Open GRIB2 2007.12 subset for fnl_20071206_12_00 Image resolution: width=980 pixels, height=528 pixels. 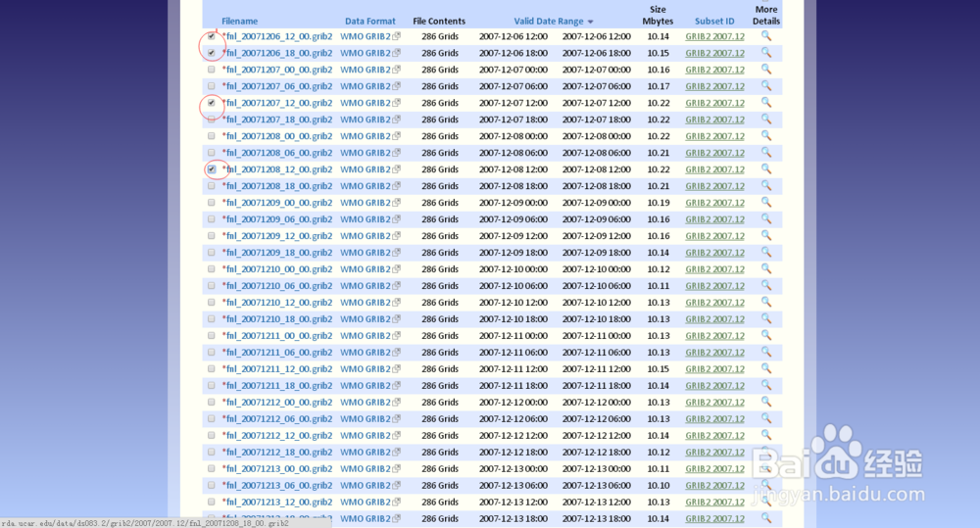pos(715,36)
